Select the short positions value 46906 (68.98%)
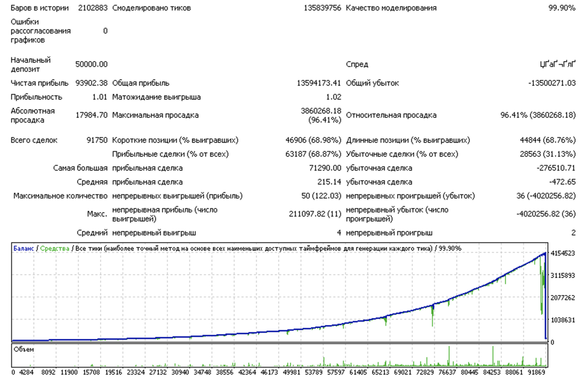588x381 pixels. click(314, 140)
